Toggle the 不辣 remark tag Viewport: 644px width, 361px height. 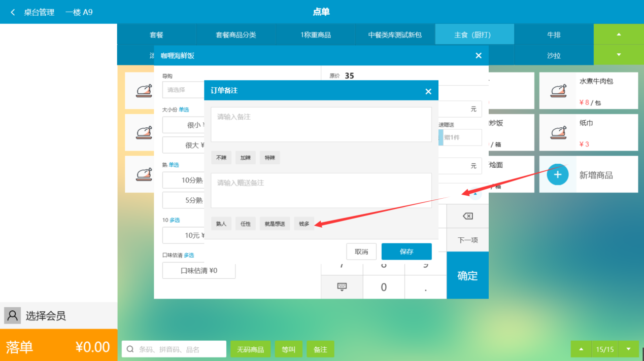pyautogui.click(x=221, y=158)
